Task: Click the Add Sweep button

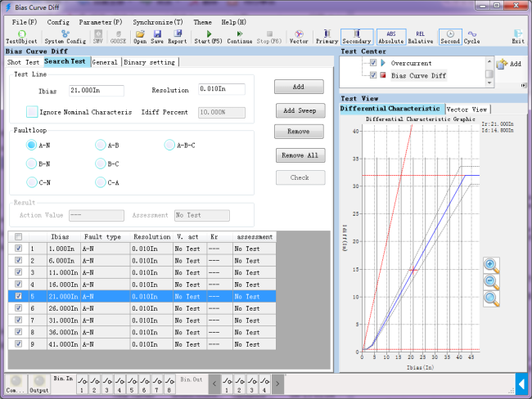Action: point(300,110)
